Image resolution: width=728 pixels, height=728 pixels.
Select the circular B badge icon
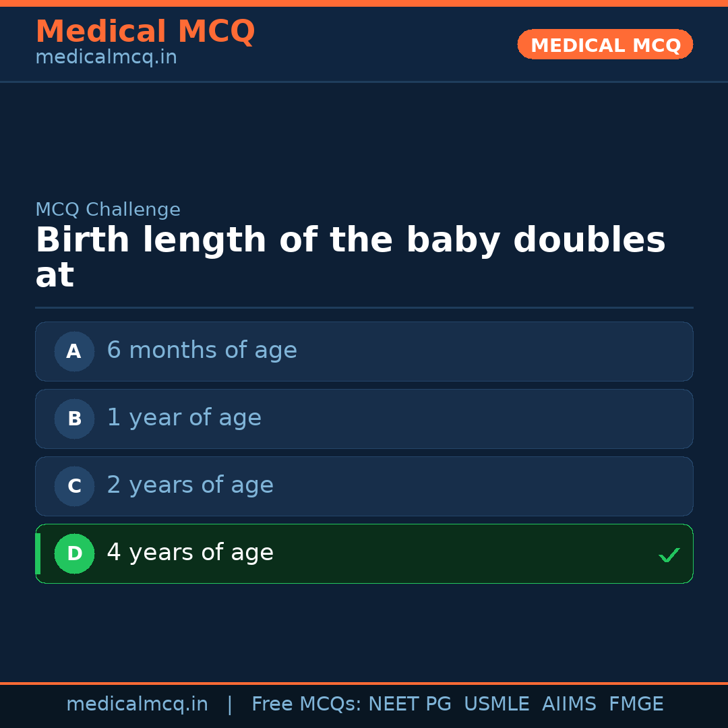(74, 419)
